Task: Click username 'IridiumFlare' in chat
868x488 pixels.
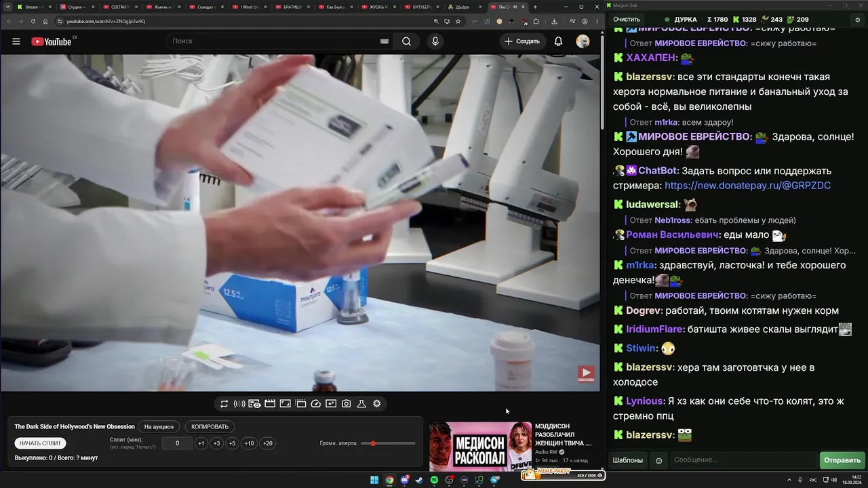Action: (654, 329)
